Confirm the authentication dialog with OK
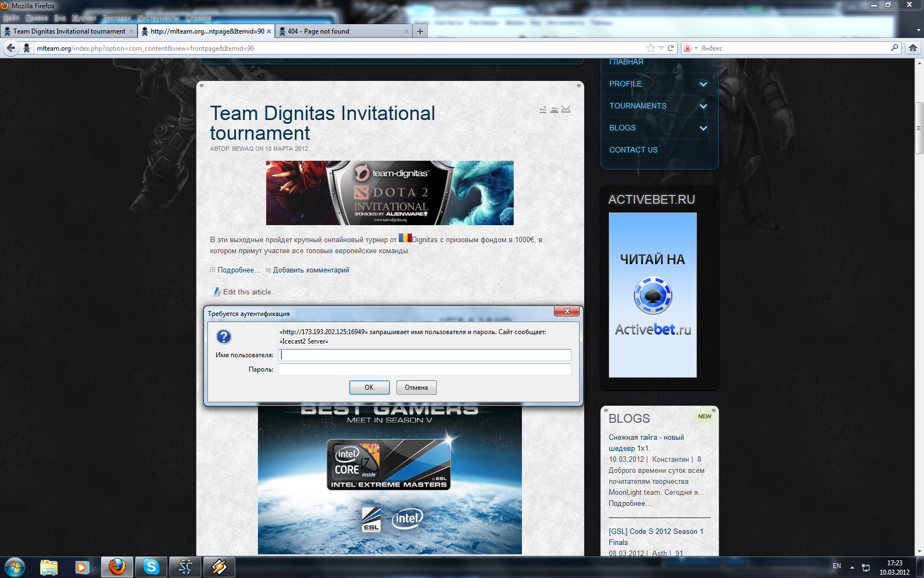The width and height of the screenshot is (924, 578). tap(369, 388)
